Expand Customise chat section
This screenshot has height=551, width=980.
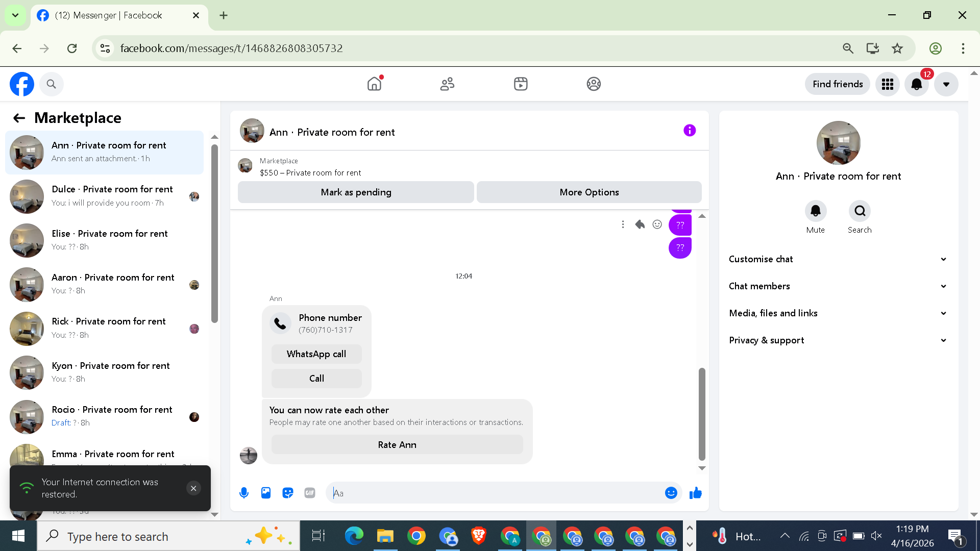pyautogui.click(x=838, y=259)
